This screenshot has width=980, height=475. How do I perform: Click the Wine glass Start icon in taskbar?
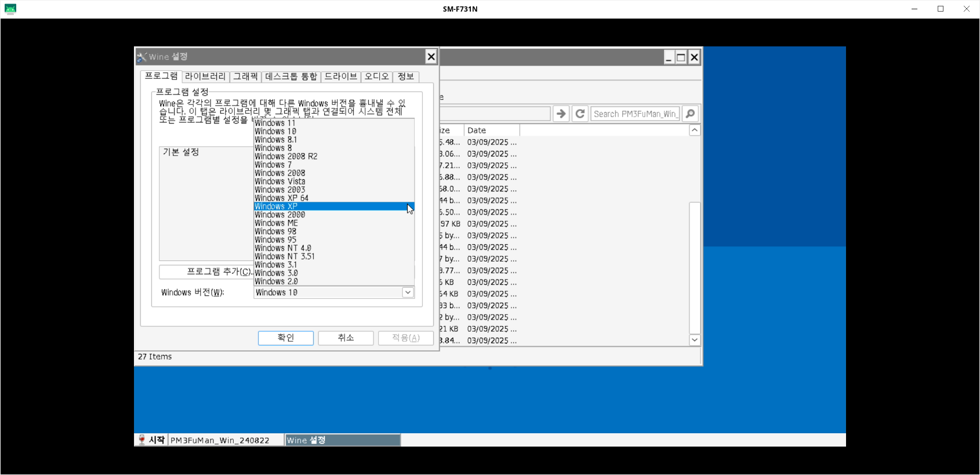pyautogui.click(x=141, y=440)
